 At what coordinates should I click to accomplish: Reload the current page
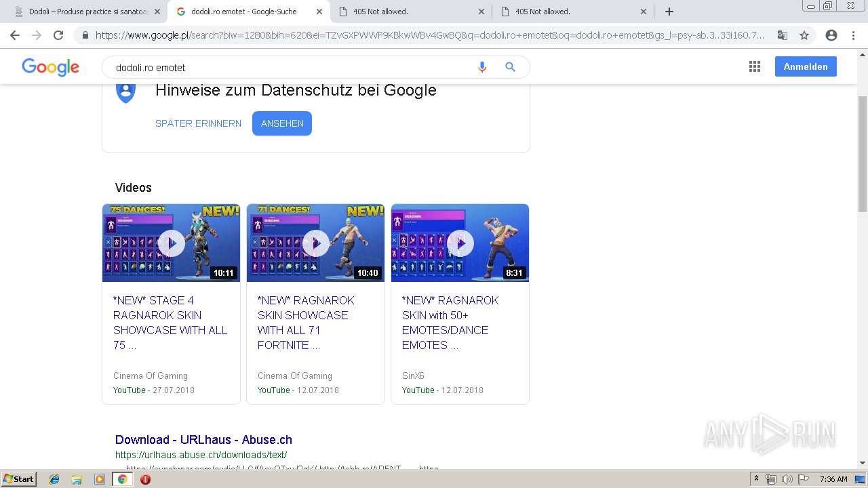tap(58, 35)
